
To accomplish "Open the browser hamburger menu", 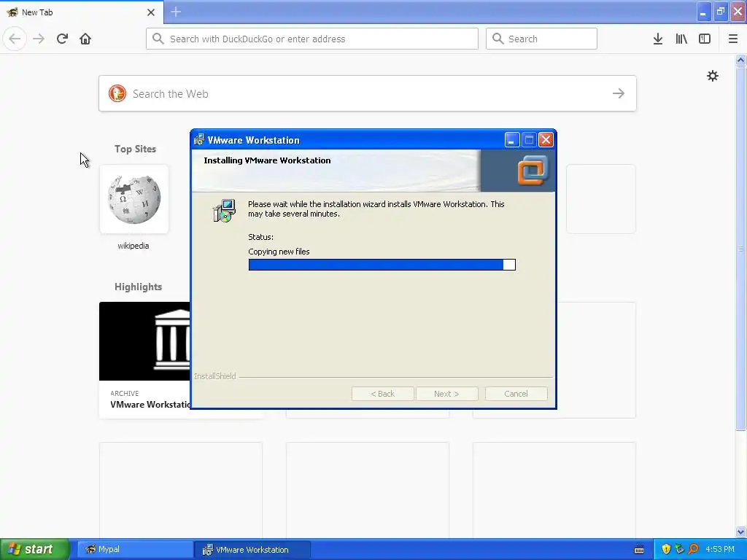I will tap(733, 39).
